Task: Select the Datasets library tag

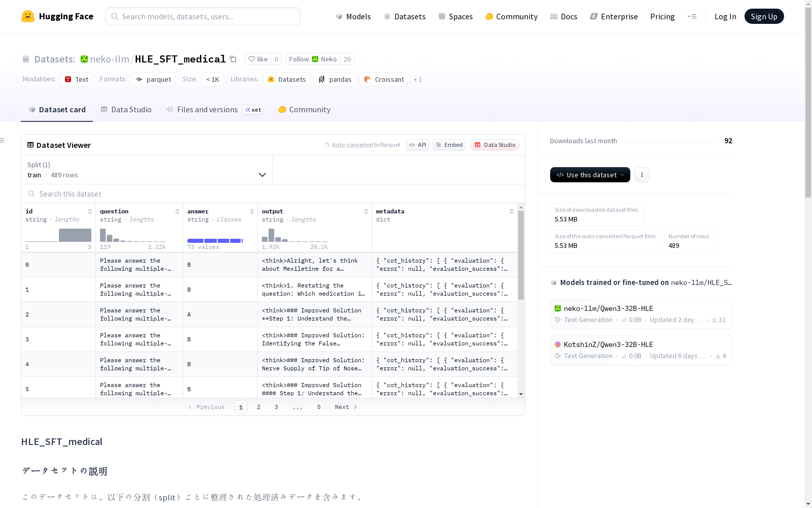Action: point(287,79)
